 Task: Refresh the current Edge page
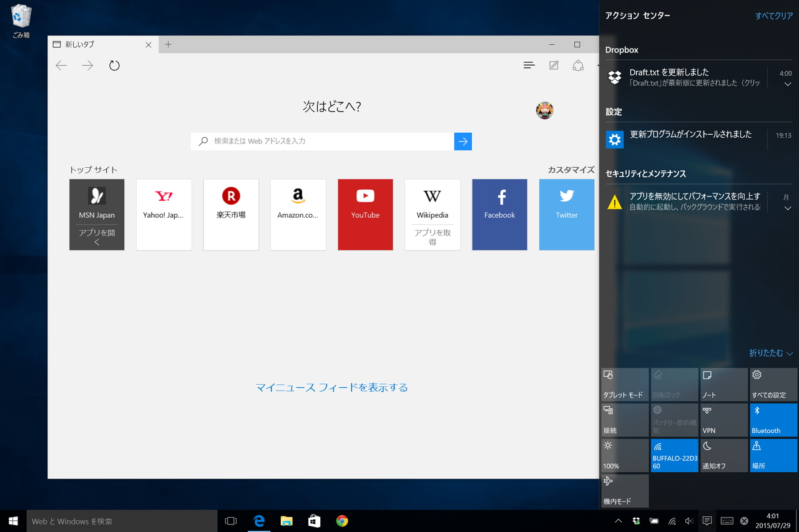114,65
